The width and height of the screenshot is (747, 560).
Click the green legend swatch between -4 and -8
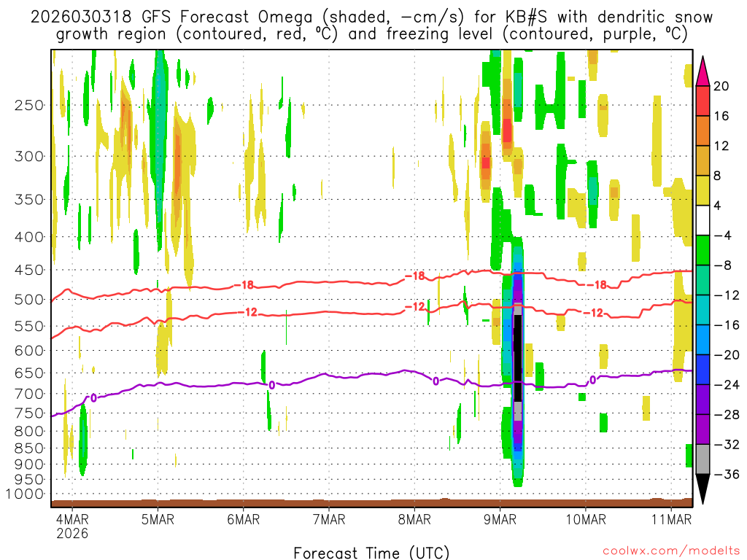pyautogui.click(x=703, y=250)
